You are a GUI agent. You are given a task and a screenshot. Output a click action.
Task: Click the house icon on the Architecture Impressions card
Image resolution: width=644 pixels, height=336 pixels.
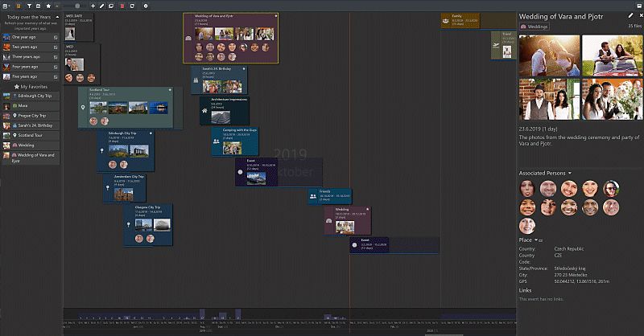coord(204,111)
